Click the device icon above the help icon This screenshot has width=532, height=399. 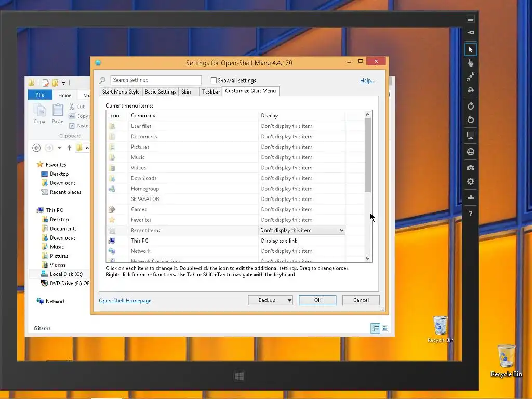click(x=471, y=197)
